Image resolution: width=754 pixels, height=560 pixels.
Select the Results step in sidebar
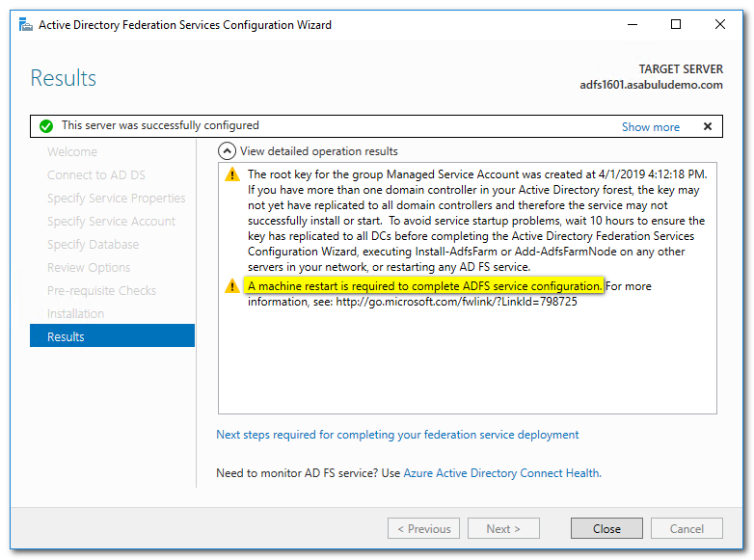(112, 336)
